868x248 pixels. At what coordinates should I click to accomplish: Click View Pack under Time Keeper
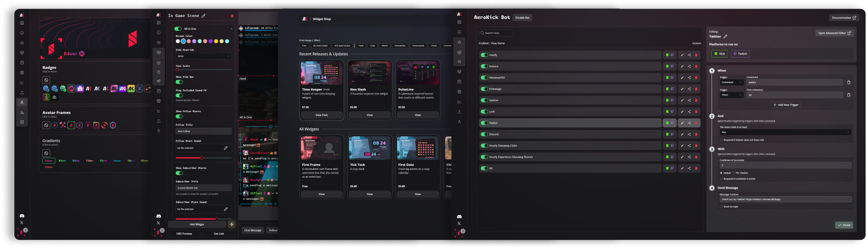point(322,115)
